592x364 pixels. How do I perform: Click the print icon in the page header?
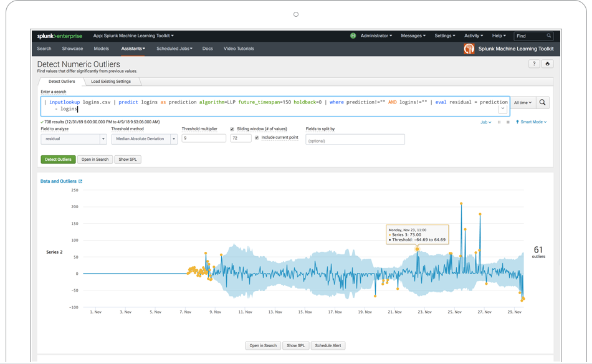[x=547, y=64]
